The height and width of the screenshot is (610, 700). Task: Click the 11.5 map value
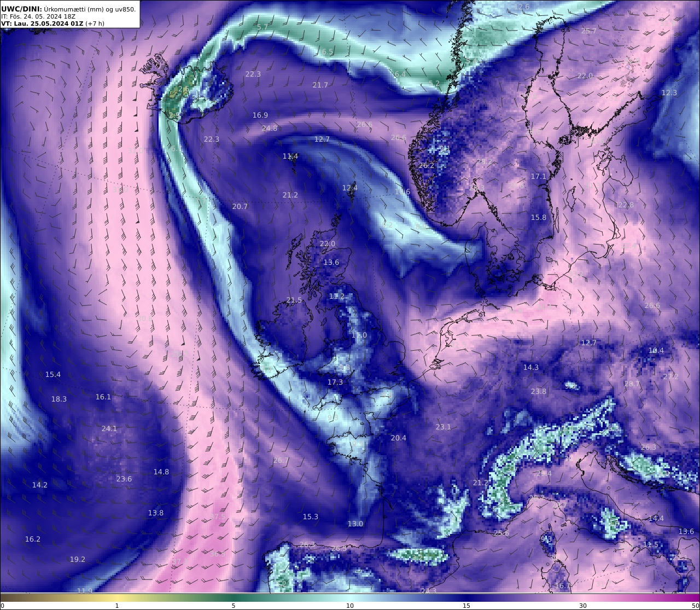pos(651,544)
